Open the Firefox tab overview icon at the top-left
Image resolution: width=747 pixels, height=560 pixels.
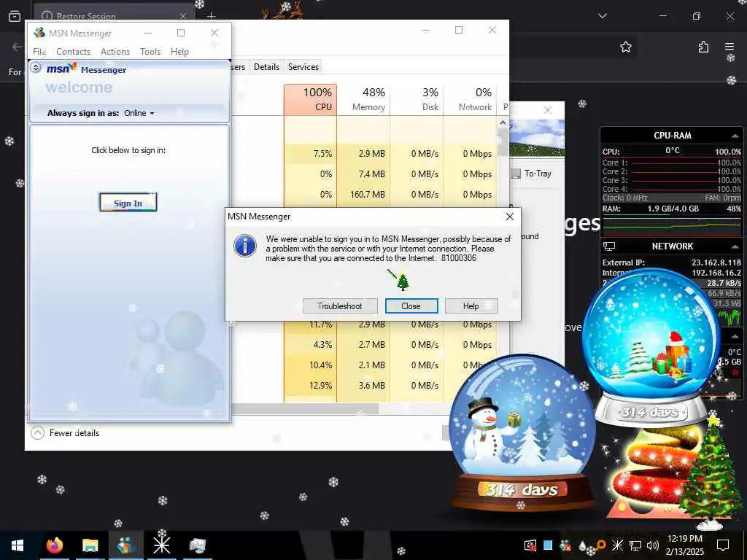(x=15, y=16)
